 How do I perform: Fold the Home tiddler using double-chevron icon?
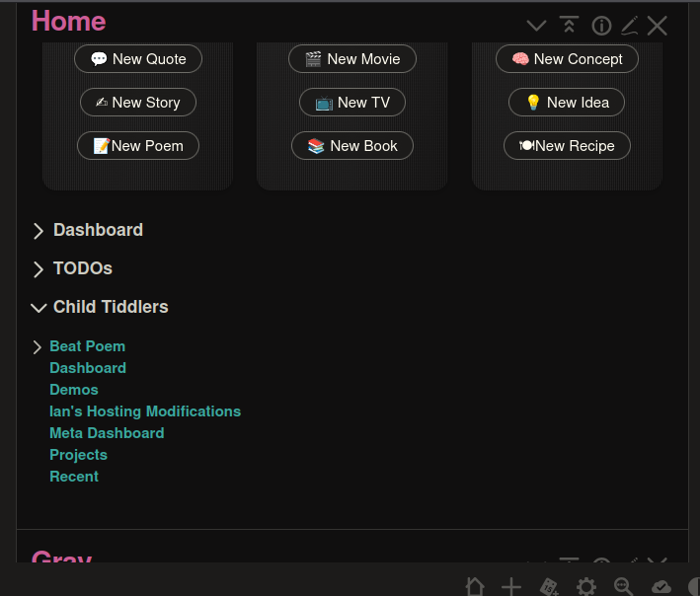(x=569, y=26)
